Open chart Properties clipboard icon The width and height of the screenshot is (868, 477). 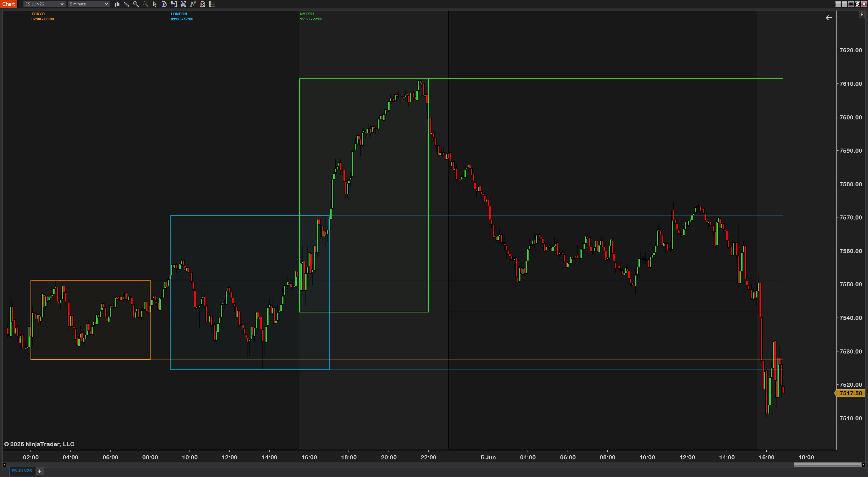tap(202, 4)
